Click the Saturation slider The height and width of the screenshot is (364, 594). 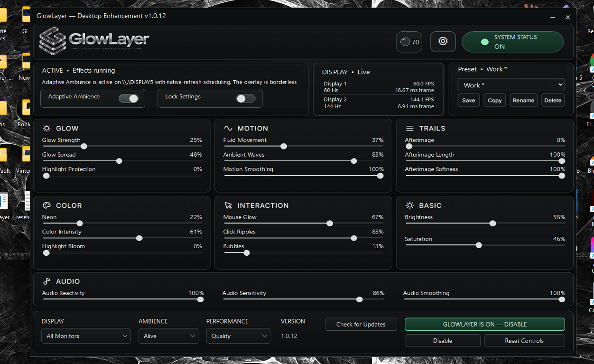click(x=485, y=245)
